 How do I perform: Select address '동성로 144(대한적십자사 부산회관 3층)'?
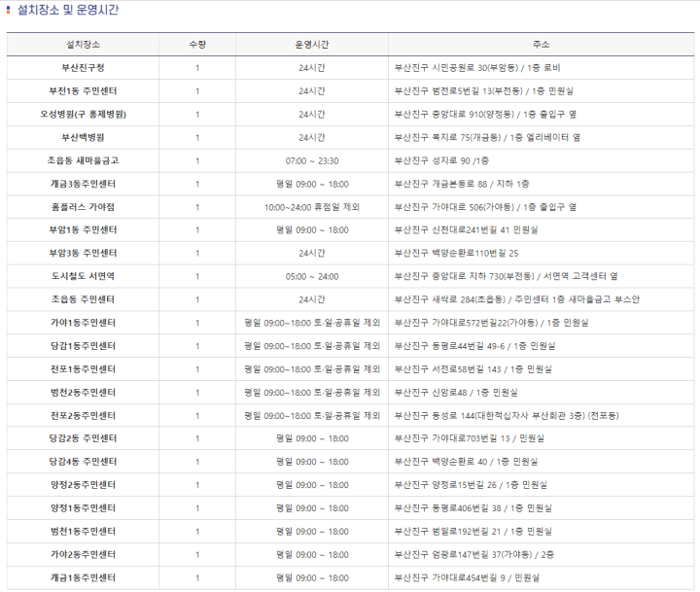tap(507, 416)
